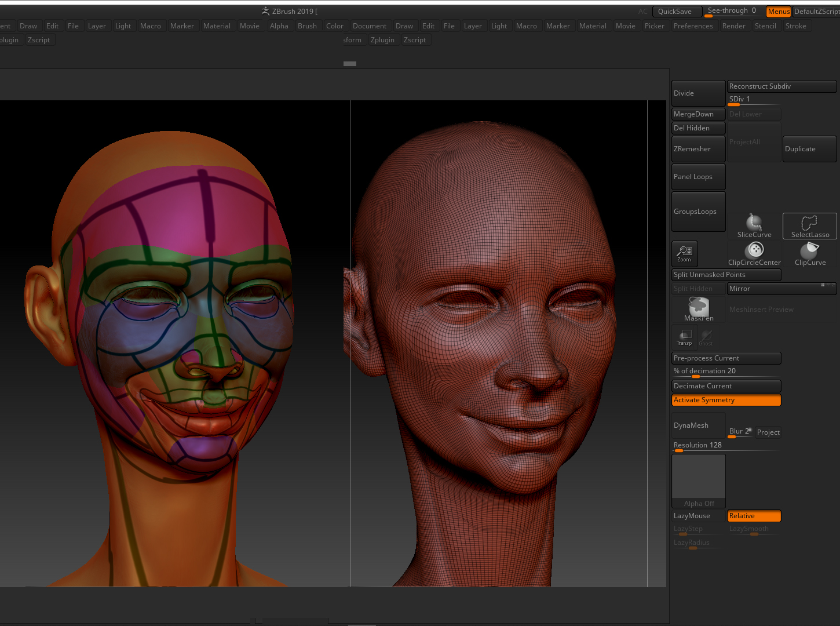Click Split Unmasked Points
Viewport: 840px width, 626px height.
click(x=726, y=275)
